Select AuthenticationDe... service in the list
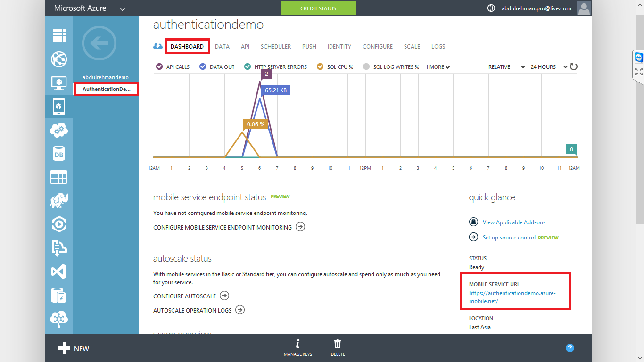 click(x=106, y=89)
